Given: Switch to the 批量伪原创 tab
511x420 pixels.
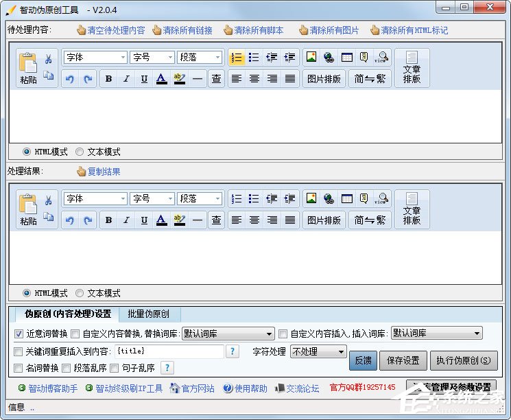Looking at the screenshot, I should coord(150,314).
